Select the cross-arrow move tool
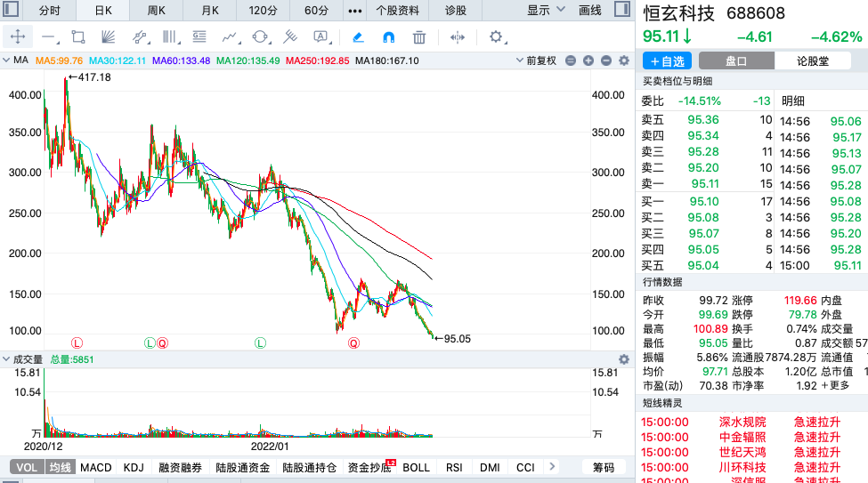Screen dimensions: 868x483 18,37
